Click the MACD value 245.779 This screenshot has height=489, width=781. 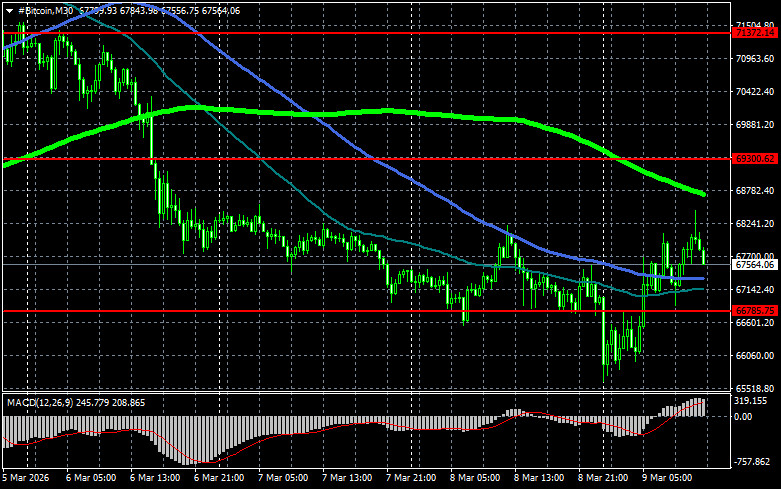click(x=93, y=402)
